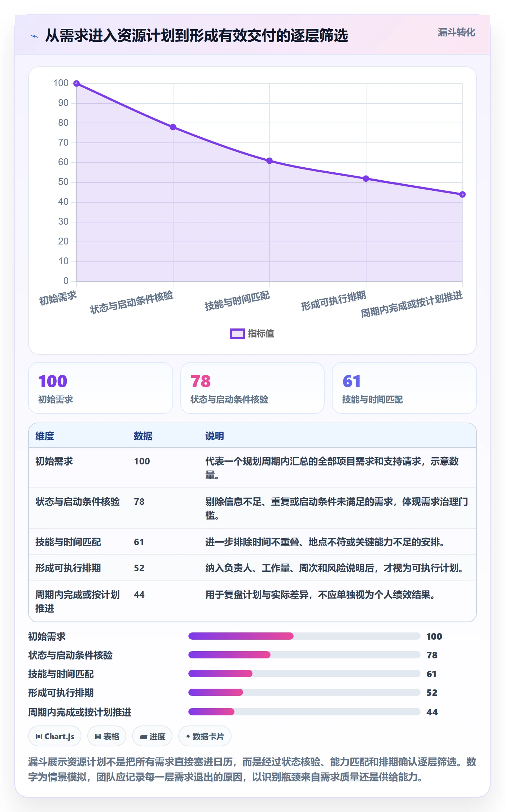Screen dimensions: 505x812
Task: Click the grid icon in 表格 chip
Action: tap(98, 737)
